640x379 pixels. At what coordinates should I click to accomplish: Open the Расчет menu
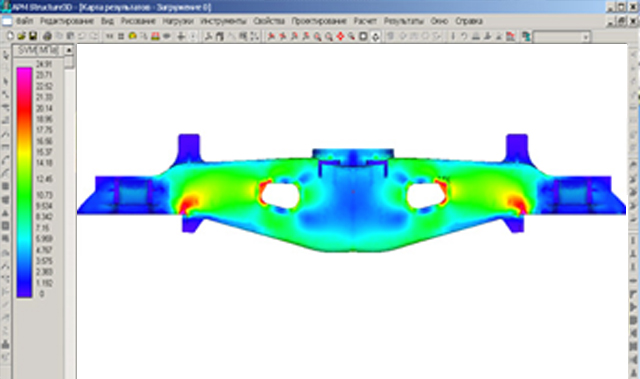coord(365,21)
